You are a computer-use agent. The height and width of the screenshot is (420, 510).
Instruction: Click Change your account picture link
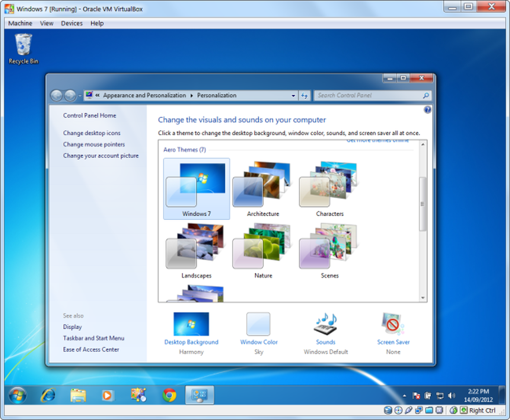tap(101, 156)
